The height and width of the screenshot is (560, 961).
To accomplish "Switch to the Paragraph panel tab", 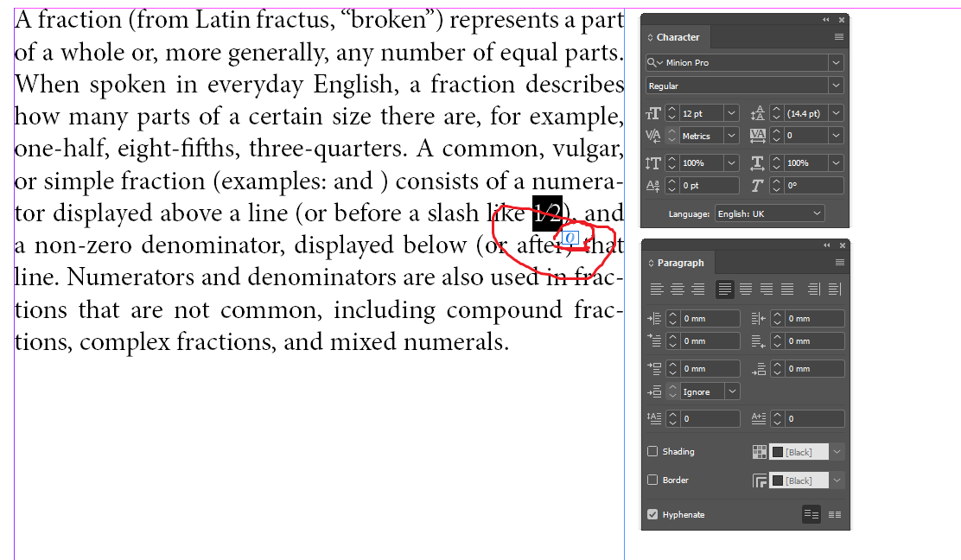I will coord(679,263).
